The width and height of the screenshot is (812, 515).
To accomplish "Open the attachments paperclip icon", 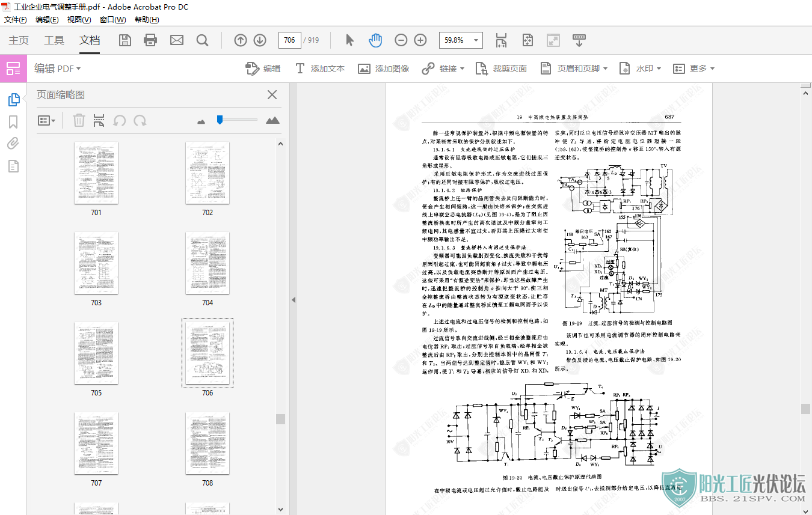I will pyautogui.click(x=13, y=144).
